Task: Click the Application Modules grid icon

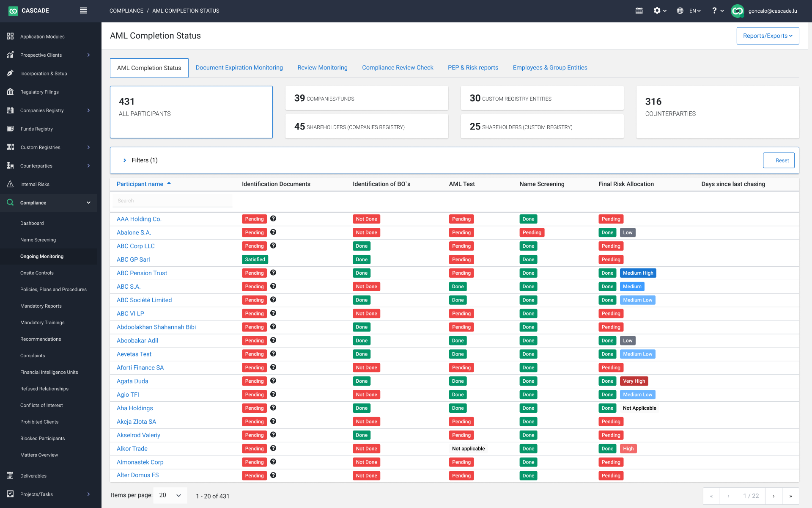Action: point(10,36)
